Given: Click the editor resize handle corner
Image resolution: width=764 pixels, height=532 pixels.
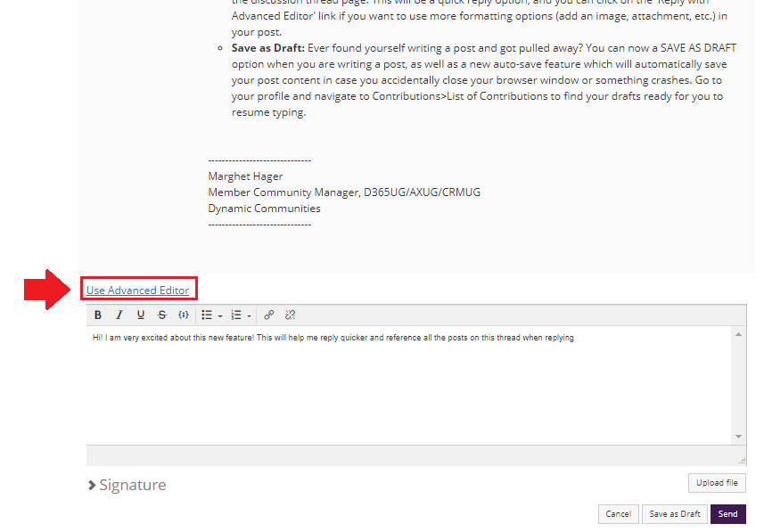Looking at the screenshot, I should pos(742,461).
